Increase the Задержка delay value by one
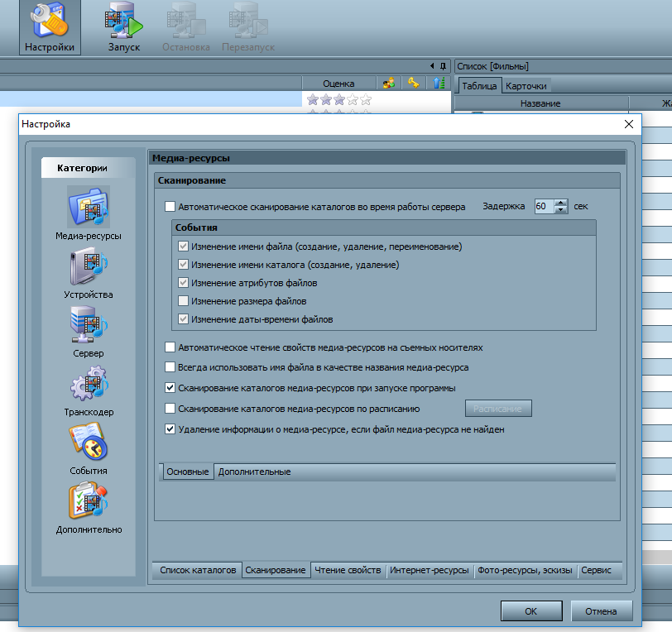The height and width of the screenshot is (632, 672). [562, 203]
